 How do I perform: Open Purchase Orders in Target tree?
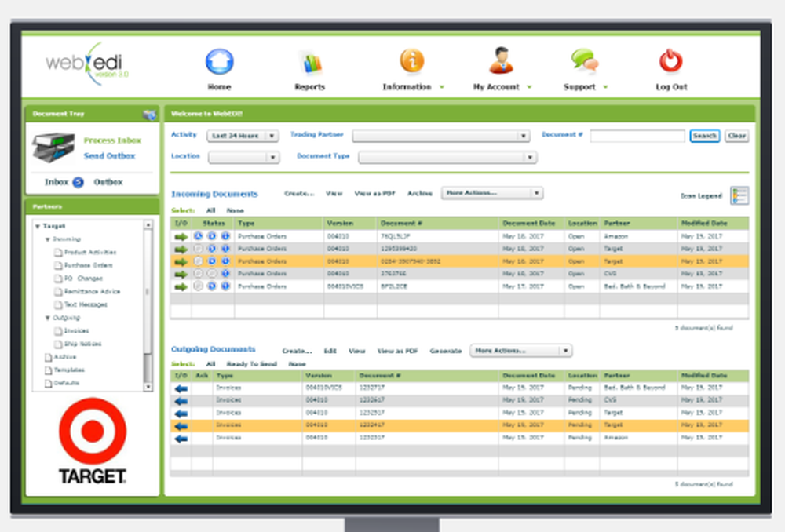click(89, 266)
